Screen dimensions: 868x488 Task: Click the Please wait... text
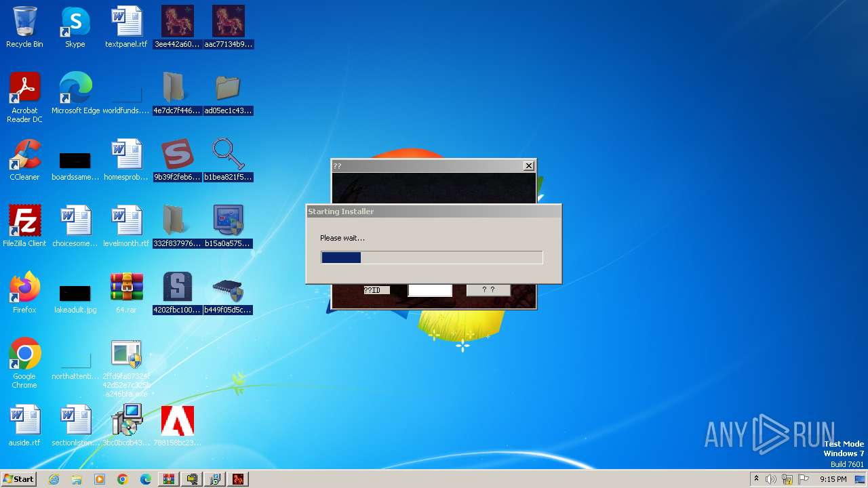pos(342,238)
